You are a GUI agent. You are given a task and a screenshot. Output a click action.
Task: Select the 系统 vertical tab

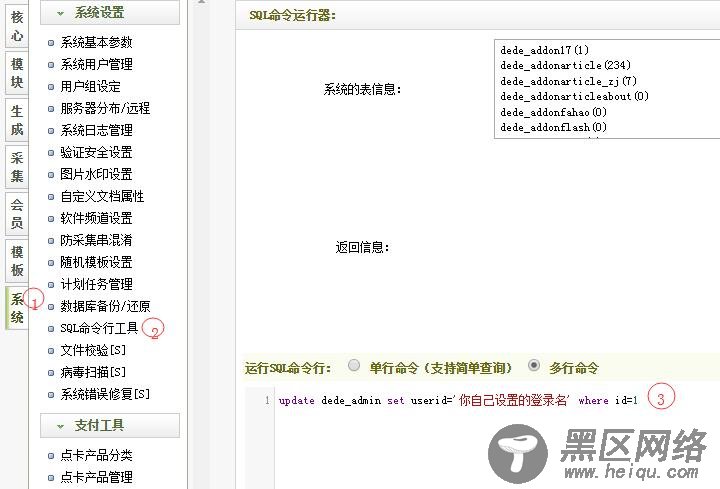[17, 308]
